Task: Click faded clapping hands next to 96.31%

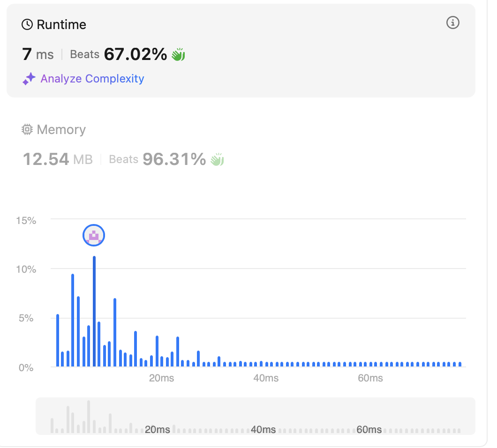Action: (x=217, y=160)
